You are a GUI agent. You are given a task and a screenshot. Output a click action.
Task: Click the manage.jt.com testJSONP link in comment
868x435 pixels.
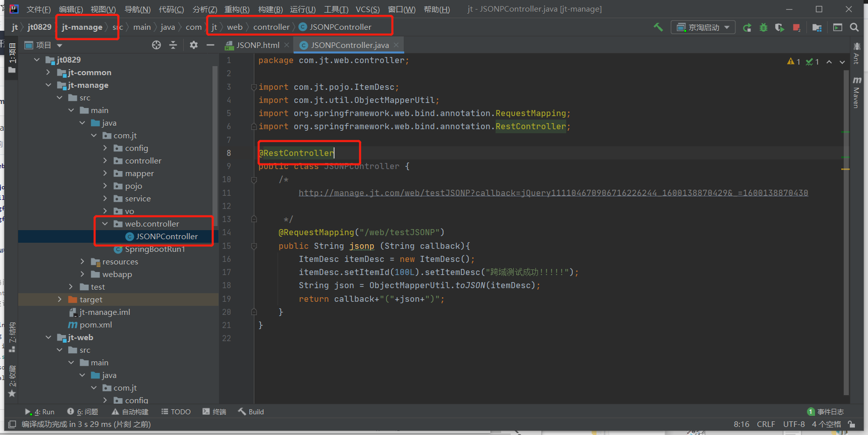point(553,193)
